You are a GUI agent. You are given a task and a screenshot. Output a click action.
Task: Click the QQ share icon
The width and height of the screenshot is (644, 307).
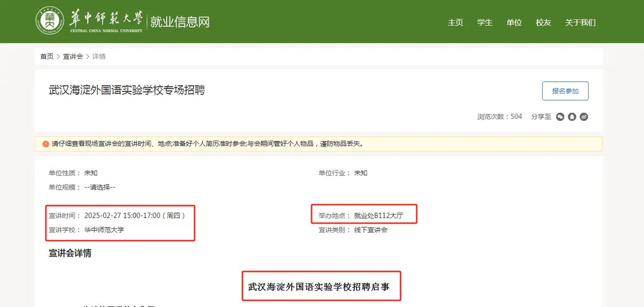(572, 116)
